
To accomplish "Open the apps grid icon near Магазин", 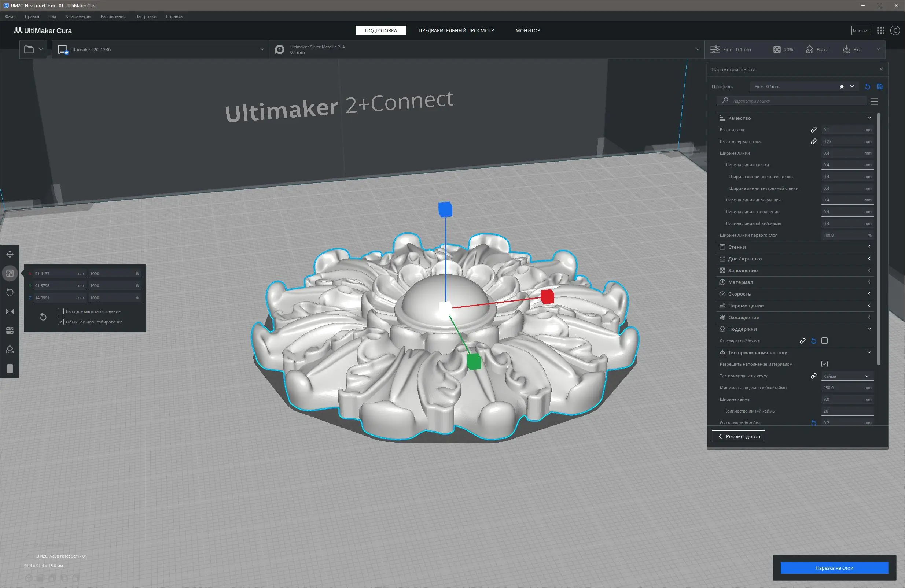I will point(881,30).
